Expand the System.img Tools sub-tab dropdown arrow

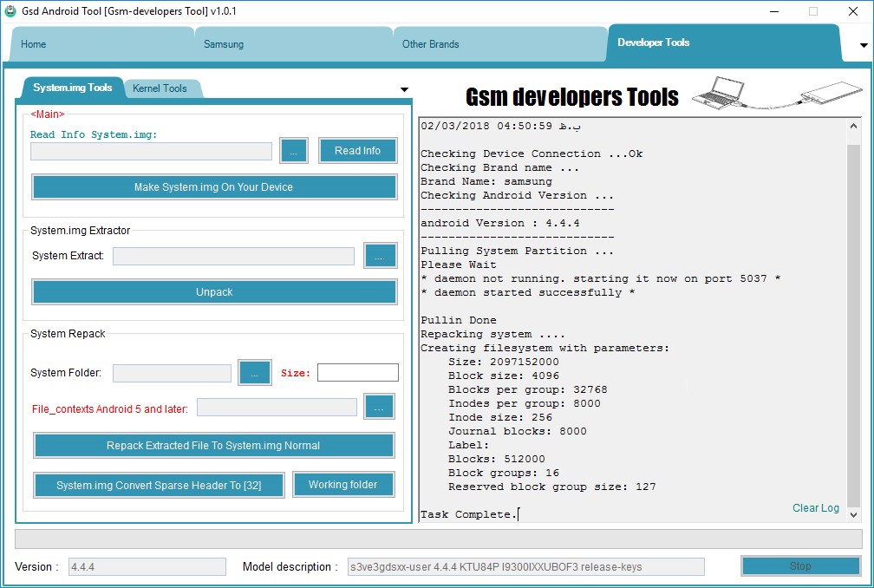[404, 89]
